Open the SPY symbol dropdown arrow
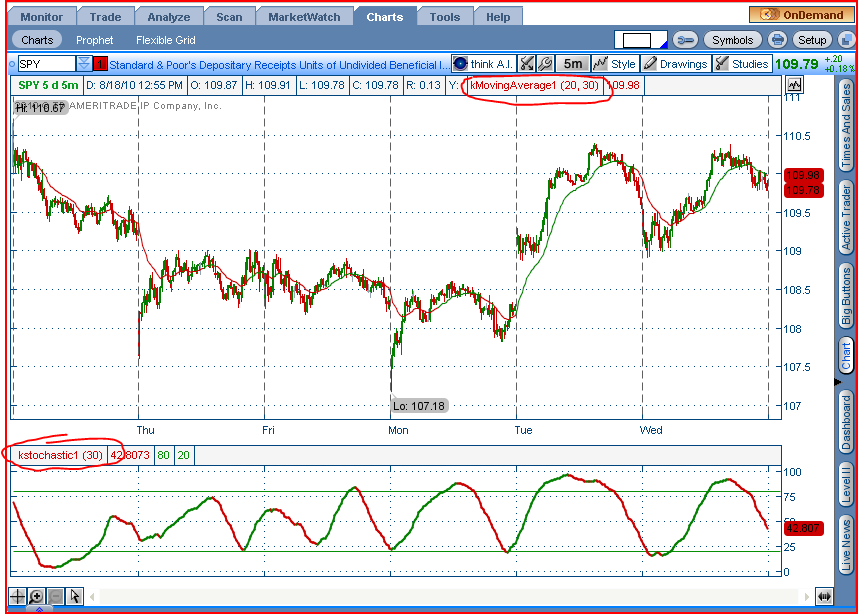The image size is (858, 614). tap(84, 64)
